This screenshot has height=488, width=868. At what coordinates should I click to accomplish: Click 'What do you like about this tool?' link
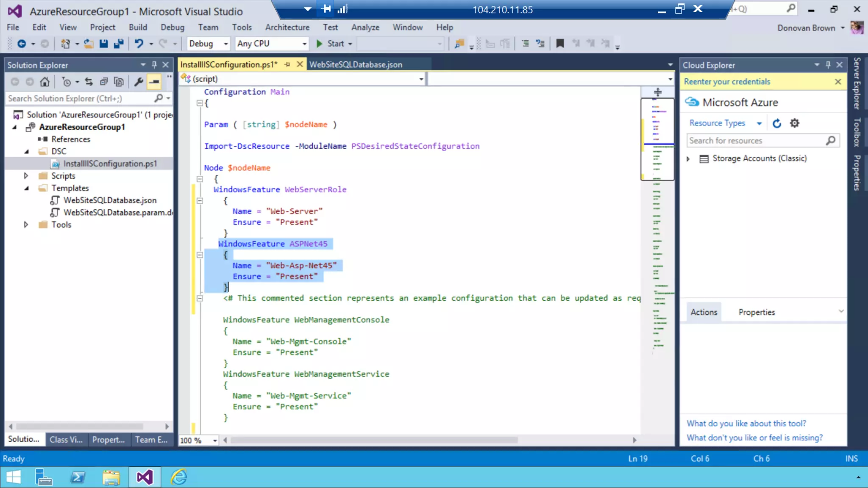746,423
